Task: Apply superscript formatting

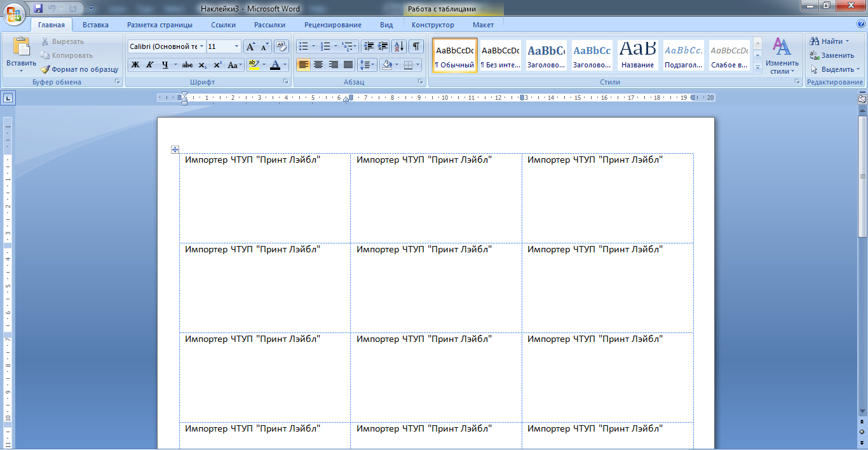Action: [x=217, y=65]
